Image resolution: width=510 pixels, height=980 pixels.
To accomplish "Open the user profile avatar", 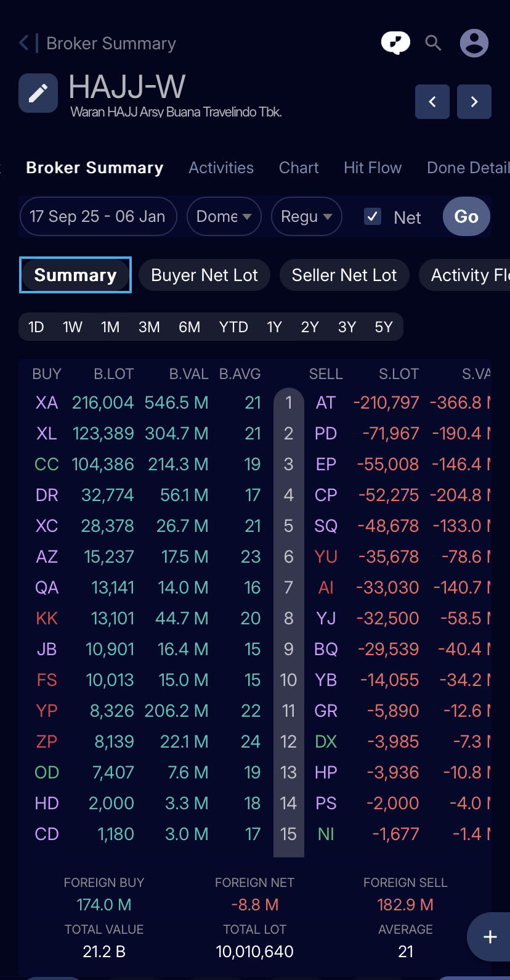I will 474,43.
